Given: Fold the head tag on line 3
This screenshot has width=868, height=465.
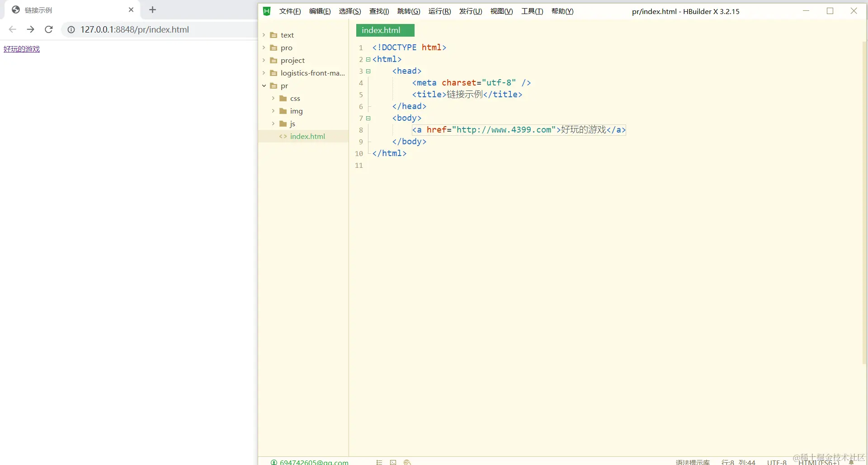Looking at the screenshot, I should [368, 71].
